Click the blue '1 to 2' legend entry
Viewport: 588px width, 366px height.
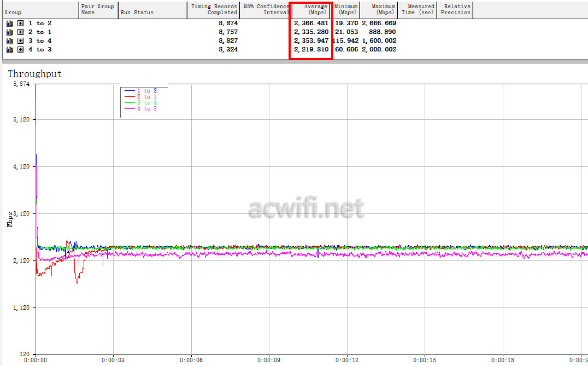tap(140, 91)
